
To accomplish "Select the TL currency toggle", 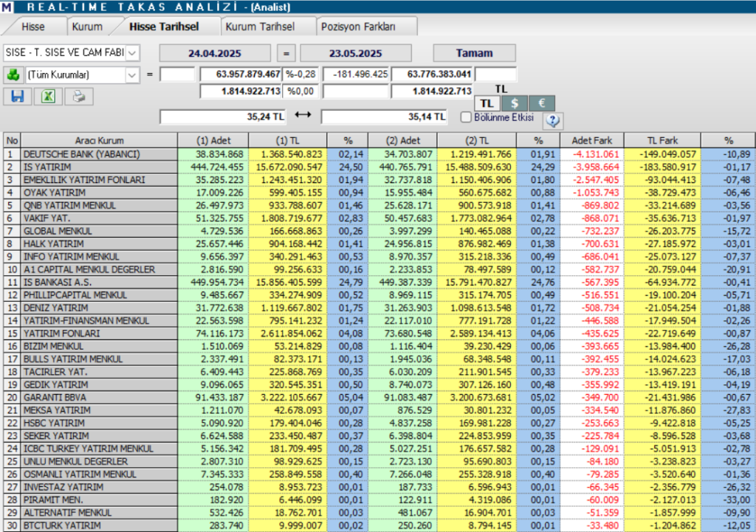I will coord(487,103).
